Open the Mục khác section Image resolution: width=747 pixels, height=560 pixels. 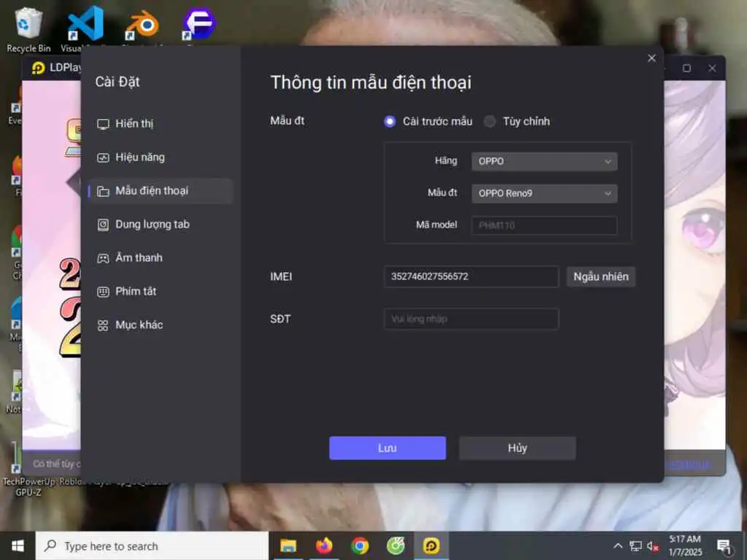click(160, 325)
